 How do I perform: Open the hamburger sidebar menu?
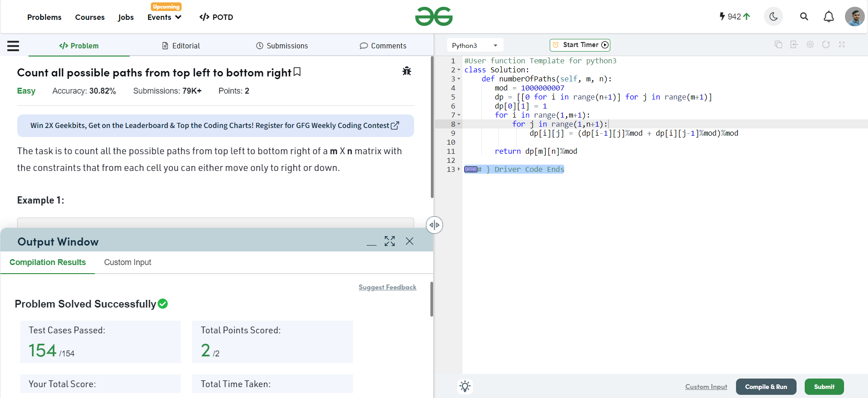pyautogui.click(x=13, y=46)
